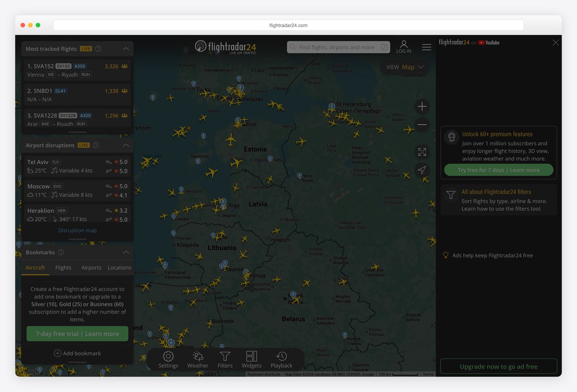Collapse the Bookmarks panel

[126, 253]
